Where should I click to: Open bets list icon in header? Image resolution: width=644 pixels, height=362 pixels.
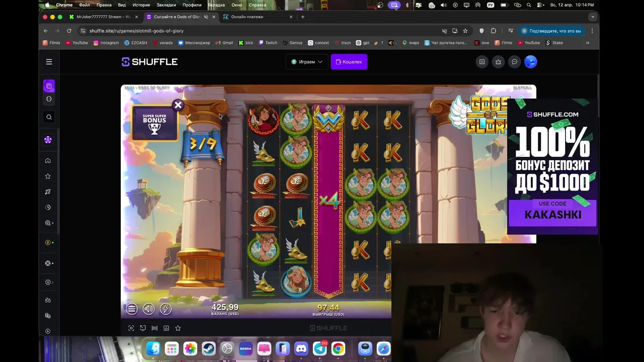pos(482,62)
